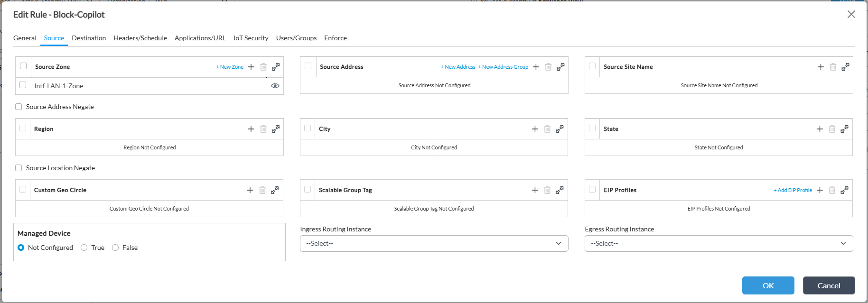The image size is (868, 303).
Task: Cancel editing the rule
Action: pyautogui.click(x=829, y=285)
